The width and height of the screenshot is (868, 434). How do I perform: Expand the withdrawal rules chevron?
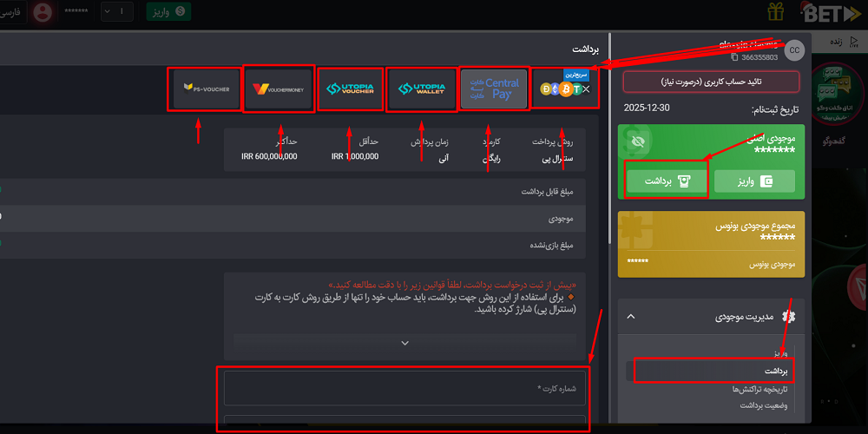coord(404,343)
